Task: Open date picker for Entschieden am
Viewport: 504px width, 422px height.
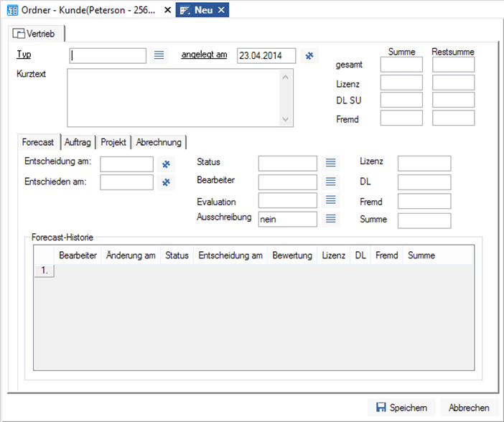Action: coord(167,182)
